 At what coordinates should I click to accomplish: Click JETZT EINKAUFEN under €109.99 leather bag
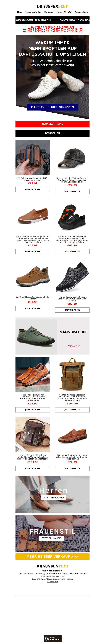[33, 468]
